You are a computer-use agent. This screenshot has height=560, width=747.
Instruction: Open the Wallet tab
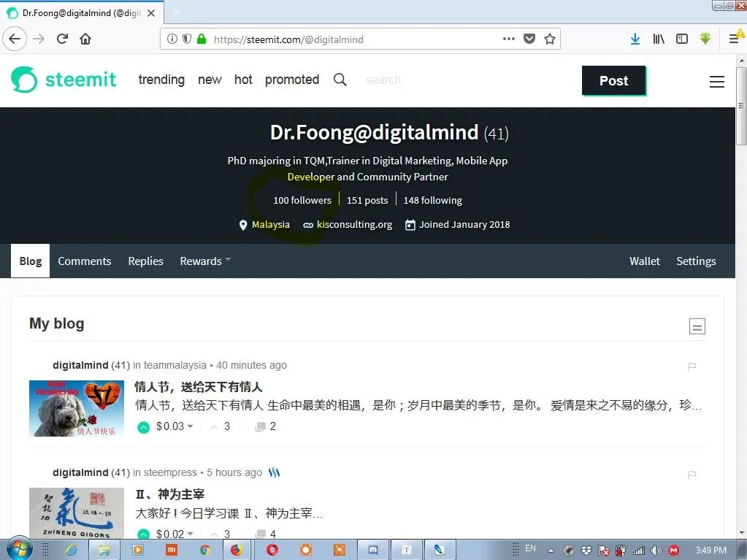(x=645, y=261)
